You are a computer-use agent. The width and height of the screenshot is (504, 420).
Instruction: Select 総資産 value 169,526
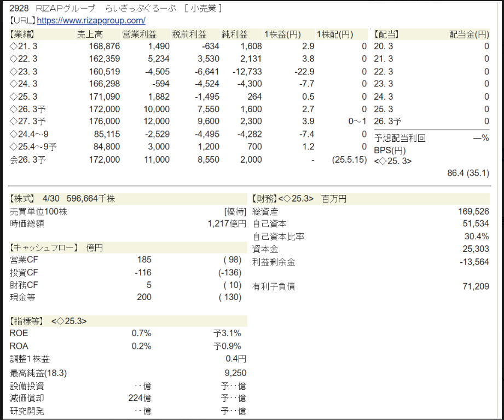[x=473, y=211]
